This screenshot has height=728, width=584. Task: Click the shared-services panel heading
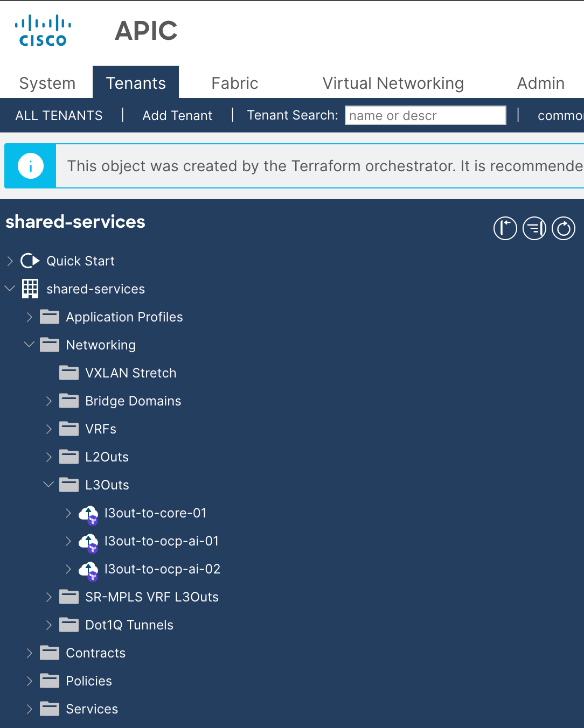tap(75, 222)
